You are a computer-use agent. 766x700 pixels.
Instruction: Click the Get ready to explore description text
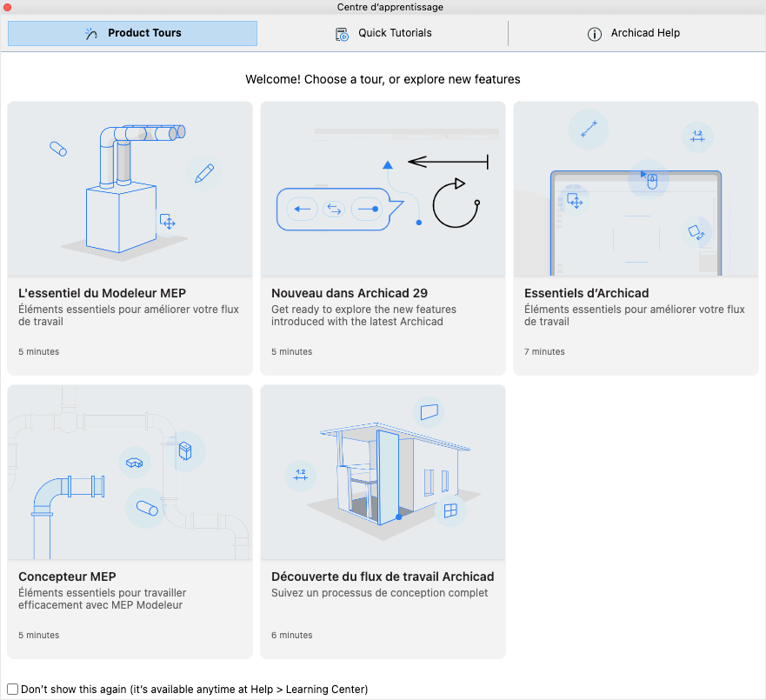[363, 316]
